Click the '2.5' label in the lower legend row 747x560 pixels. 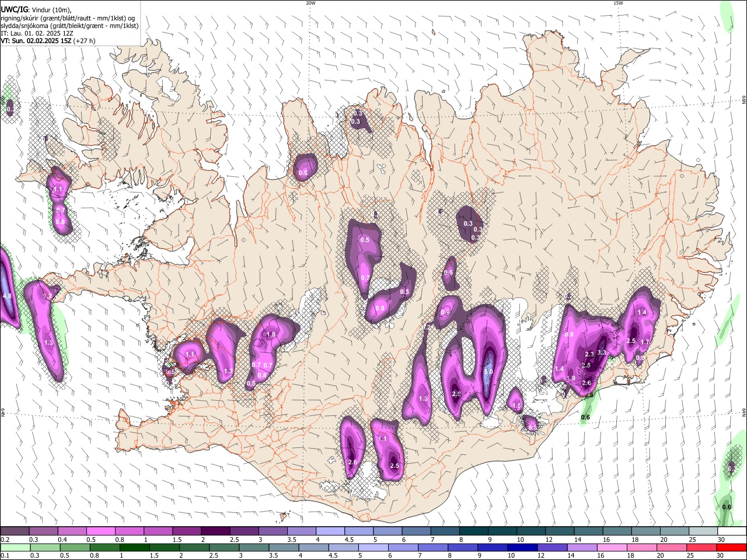(x=214, y=556)
